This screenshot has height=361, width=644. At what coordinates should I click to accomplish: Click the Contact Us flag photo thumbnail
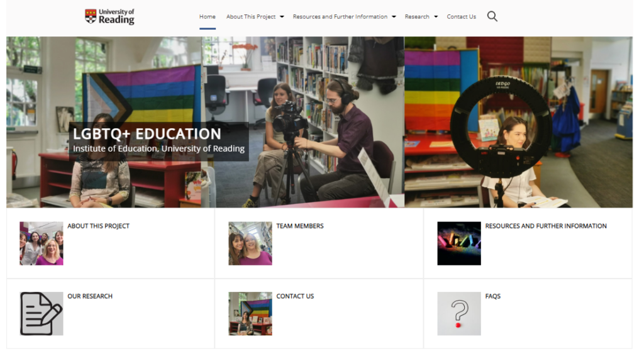(x=250, y=313)
